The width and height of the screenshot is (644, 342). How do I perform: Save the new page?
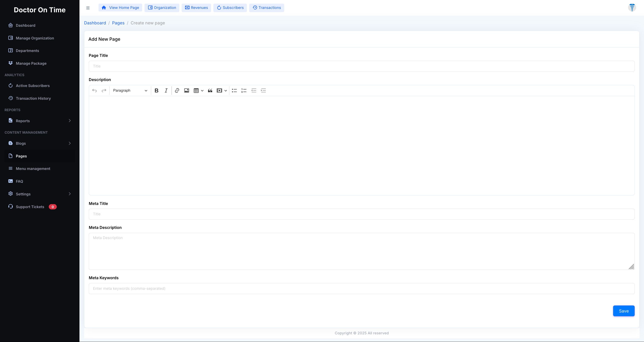coord(623,311)
